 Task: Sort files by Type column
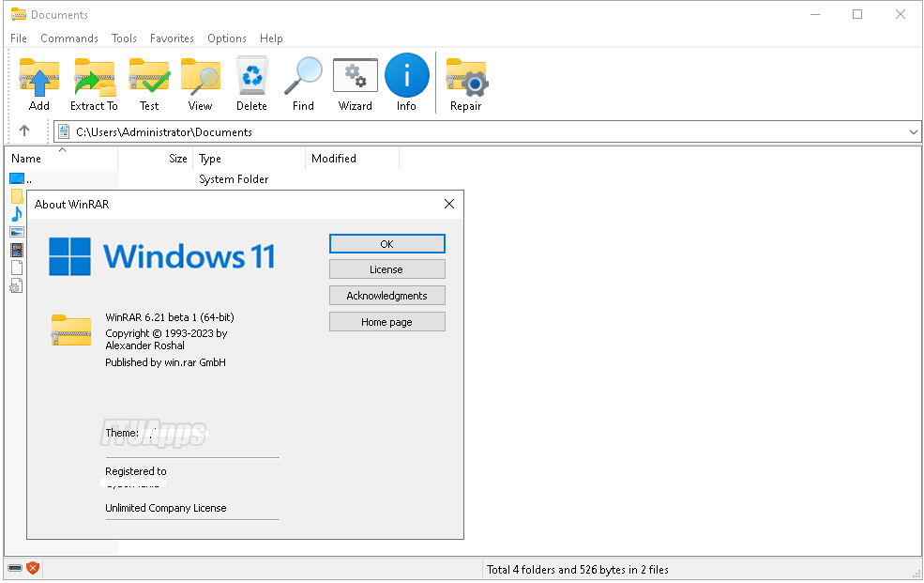click(x=250, y=159)
